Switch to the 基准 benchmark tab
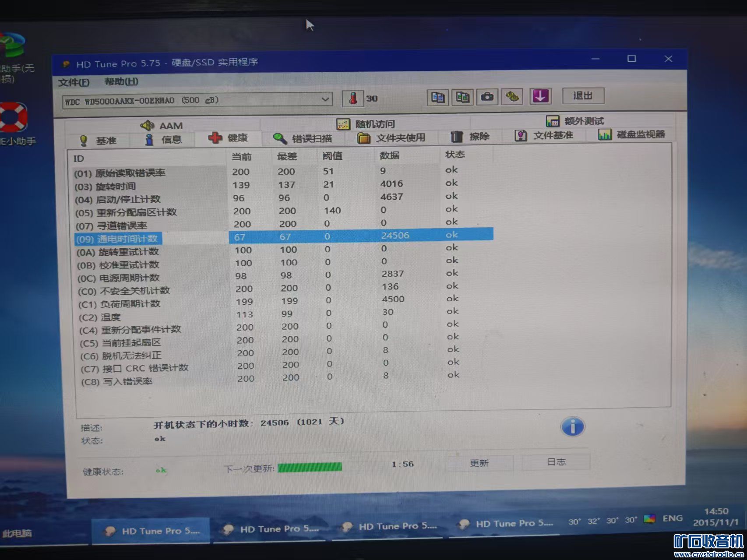747x560 pixels. 99,141
